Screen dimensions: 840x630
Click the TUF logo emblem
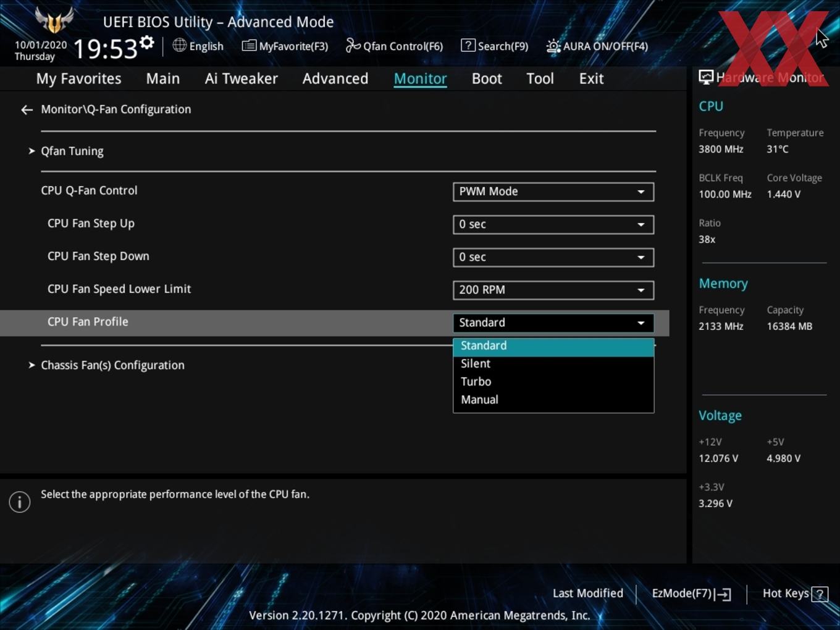pos(54,20)
